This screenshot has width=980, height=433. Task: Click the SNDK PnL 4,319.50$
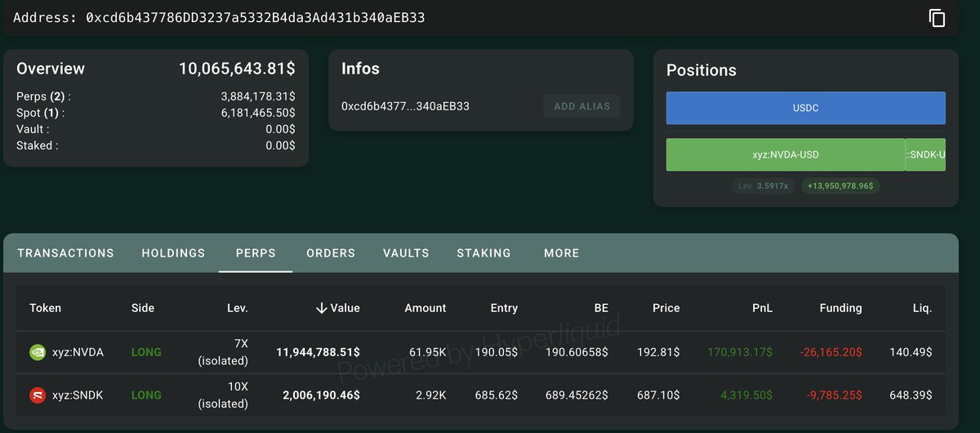pyautogui.click(x=746, y=395)
